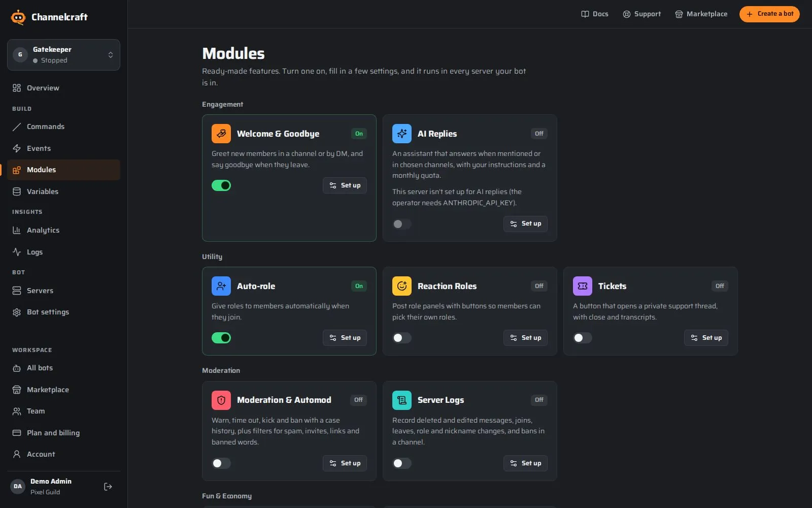Open Plan and billing in the sidebar
The image size is (812, 508).
click(63, 433)
